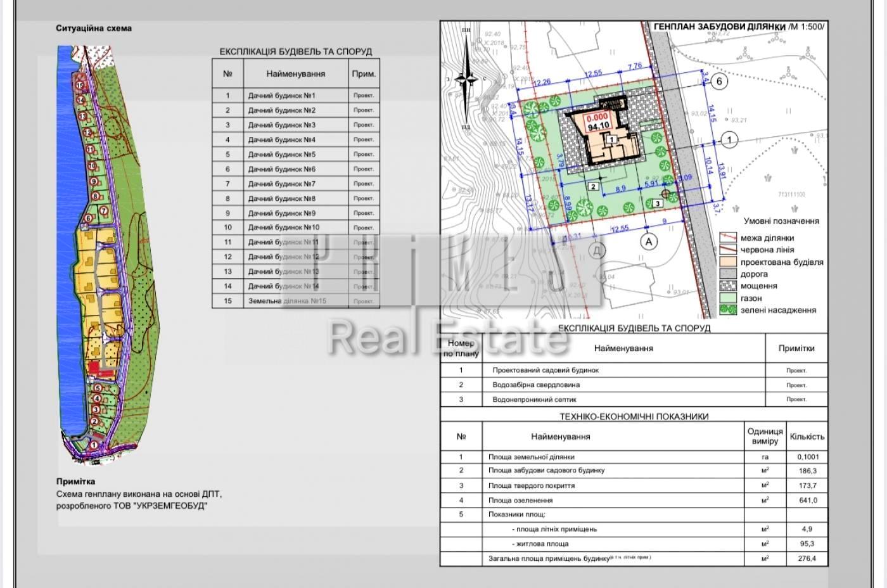Click axis marker circle 6
Screen dimensions: 887x588
point(718,81)
